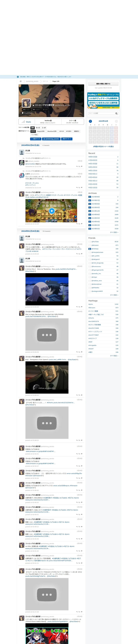Open list icon for 2025年07月 archive
Viewport: 138px width, 644px height.
(90, 200)
